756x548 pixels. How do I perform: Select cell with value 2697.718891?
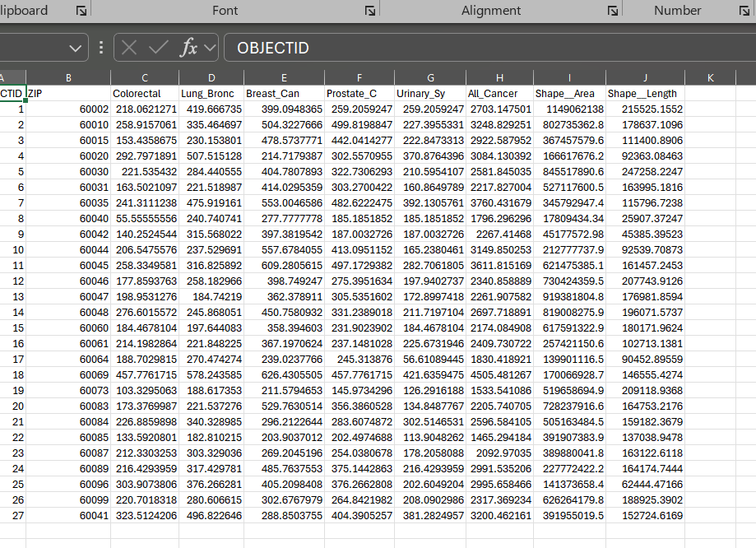click(x=499, y=312)
